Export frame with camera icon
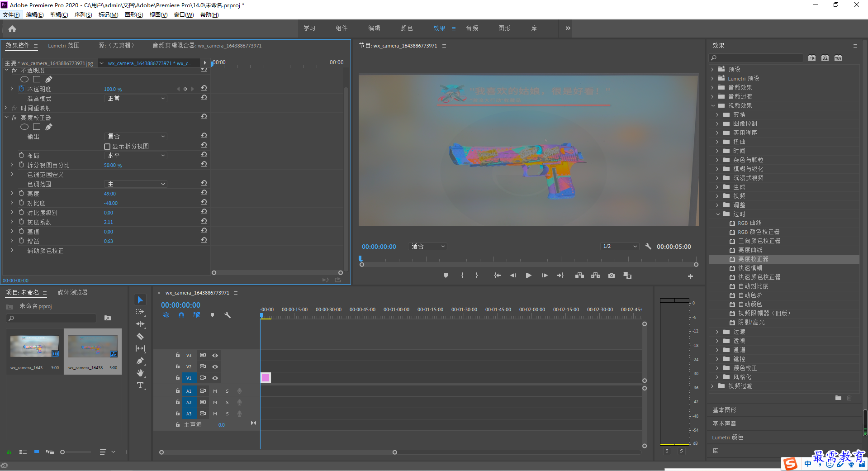 coord(612,276)
